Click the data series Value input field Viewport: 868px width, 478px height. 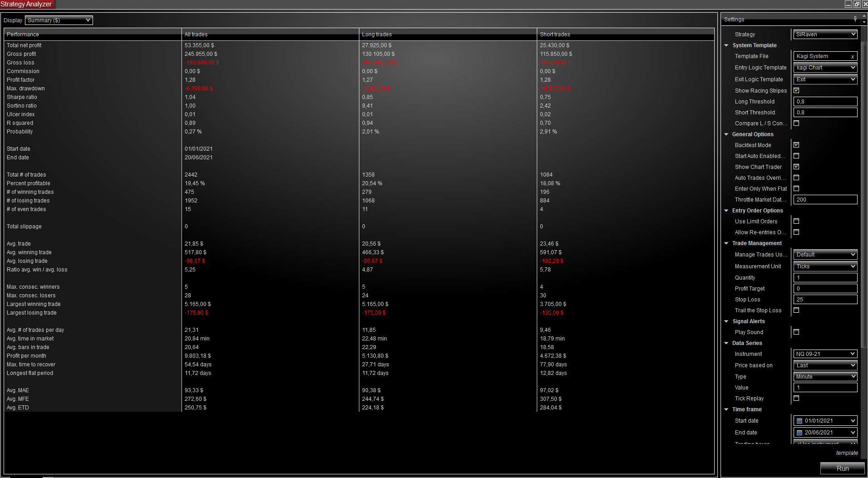pos(825,388)
